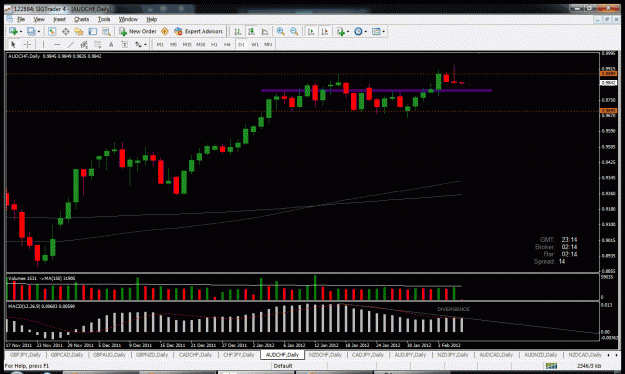This screenshot has width=625, height=374.
Task: Switch to MN timeframe
Action: pyautogui.click(x=268, y=45)
